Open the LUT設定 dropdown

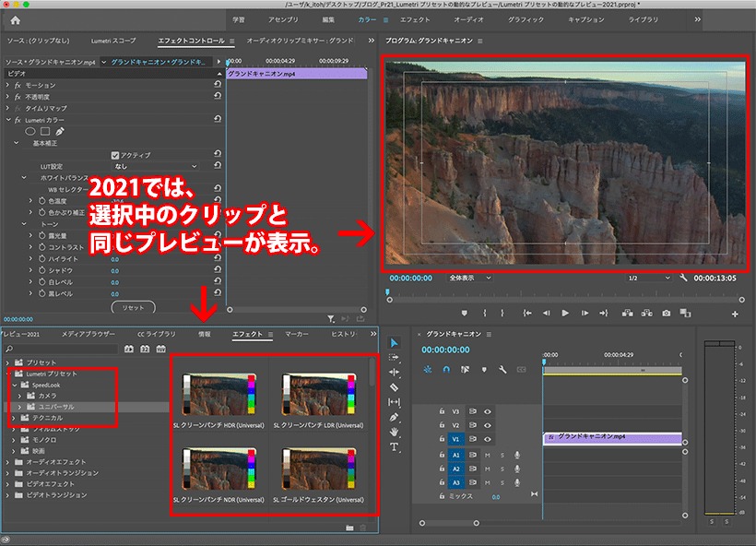click(x=155, y=166)
